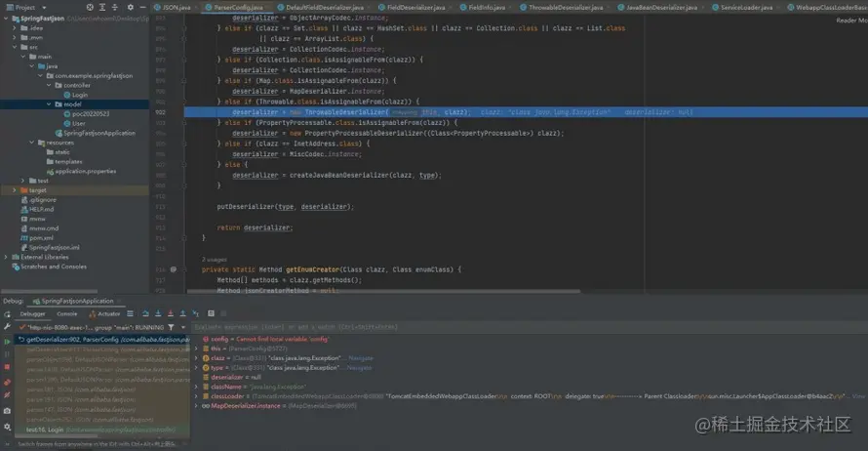Viewport: 868px width, 451px height.
Task: Click frames filter funnel icon
Action: pos(171,327)
